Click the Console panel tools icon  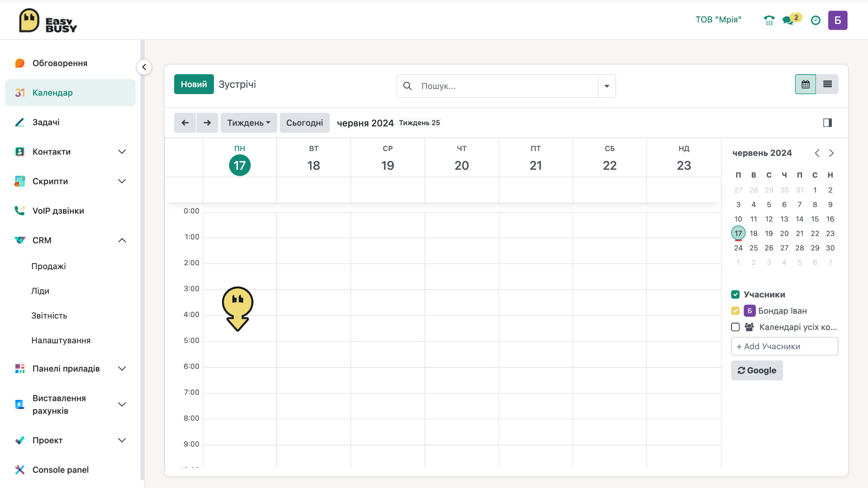20,470
